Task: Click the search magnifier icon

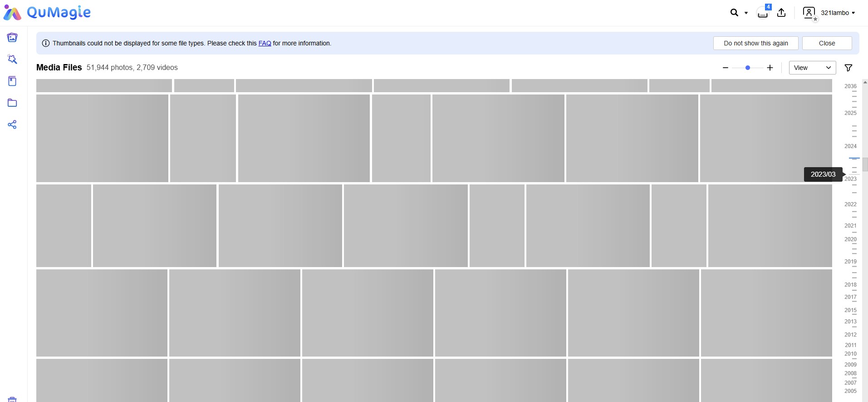Action: (734, 13)
